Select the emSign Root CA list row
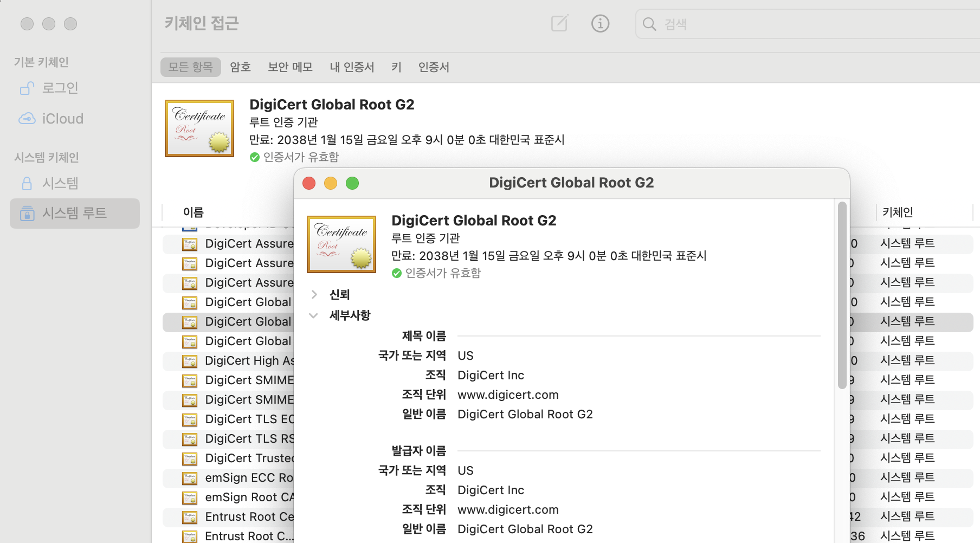 [x=228, y=497]
